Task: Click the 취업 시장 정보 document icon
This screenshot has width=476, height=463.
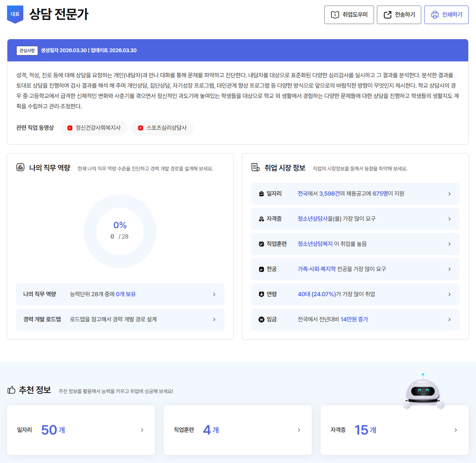Action: (x=256, y=168)
